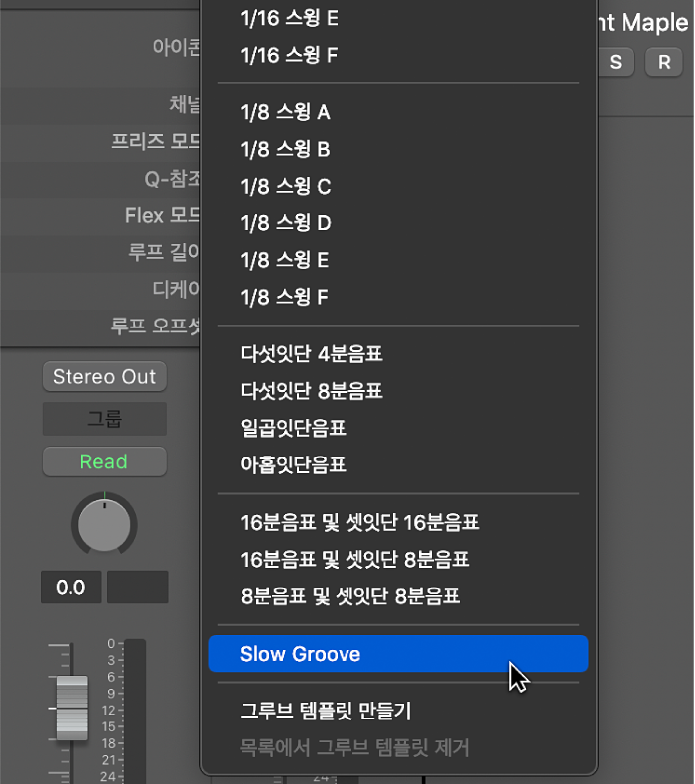
Task: Click the Q-참조 inspector row
Action: tap(100, 179)
